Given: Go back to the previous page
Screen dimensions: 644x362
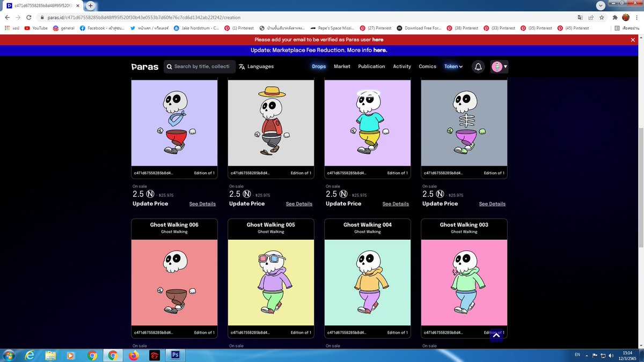Looking at the screenshot, I should pyautogui.click(x=8, y=17).
